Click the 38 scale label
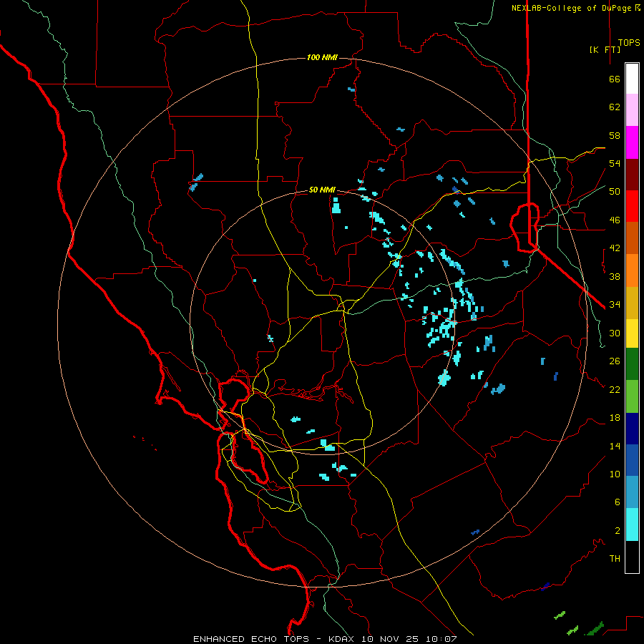644x644 pixels. pyautogui.click(x=615, y=276)
